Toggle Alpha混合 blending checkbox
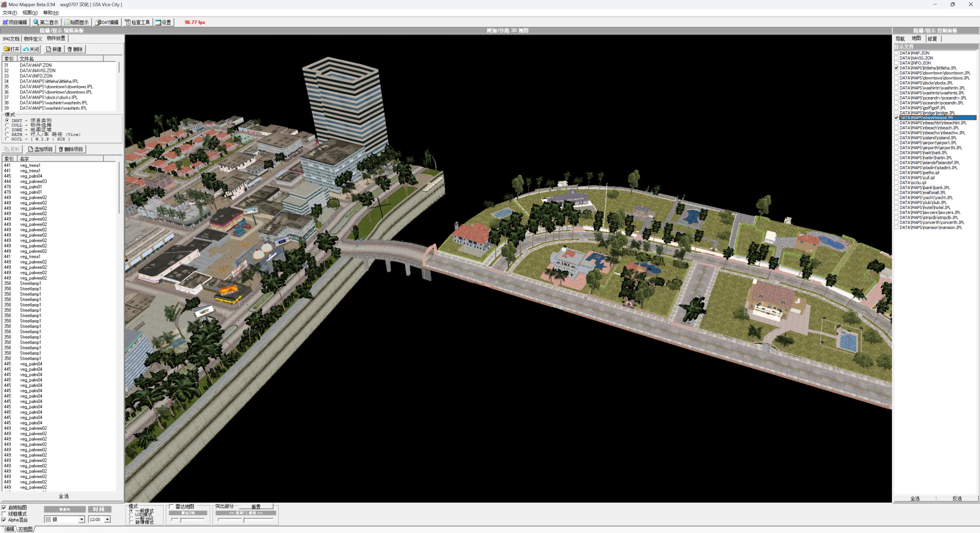This screenshot has height=533, width=980. coord(4,520)
